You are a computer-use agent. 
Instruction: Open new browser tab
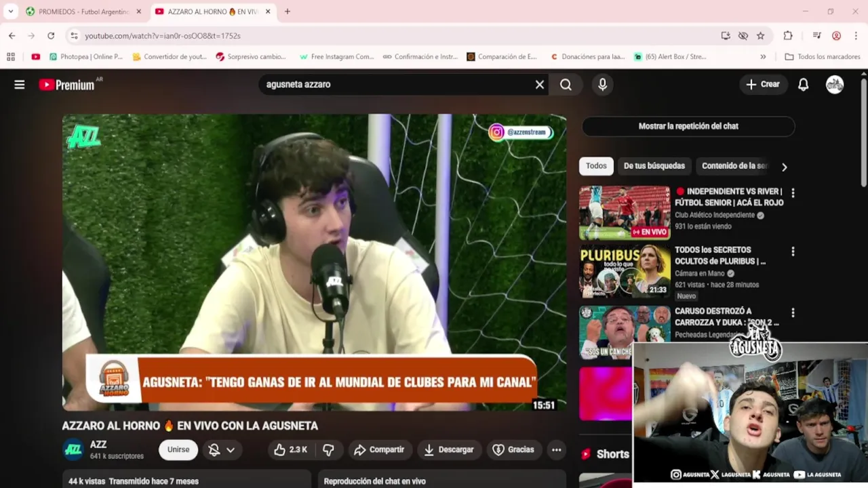[288, 12]
